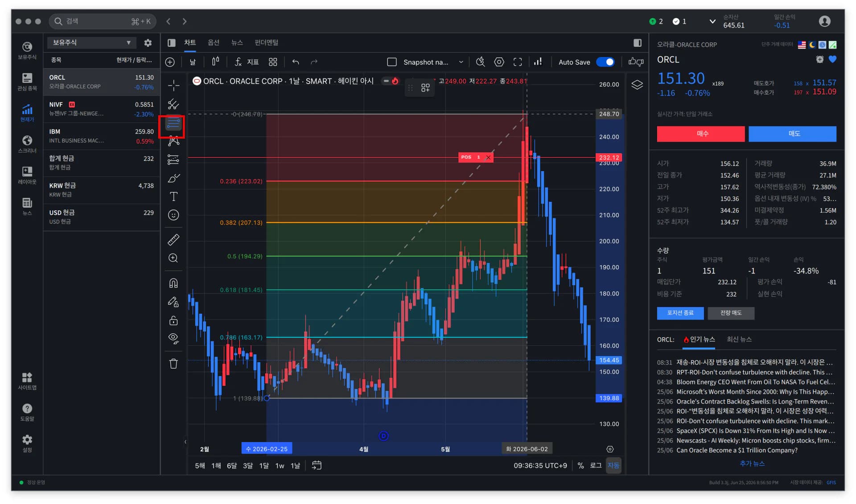856x504 pixels.
Task: Open the chart layers object tree icon
Action: point(637,85)
